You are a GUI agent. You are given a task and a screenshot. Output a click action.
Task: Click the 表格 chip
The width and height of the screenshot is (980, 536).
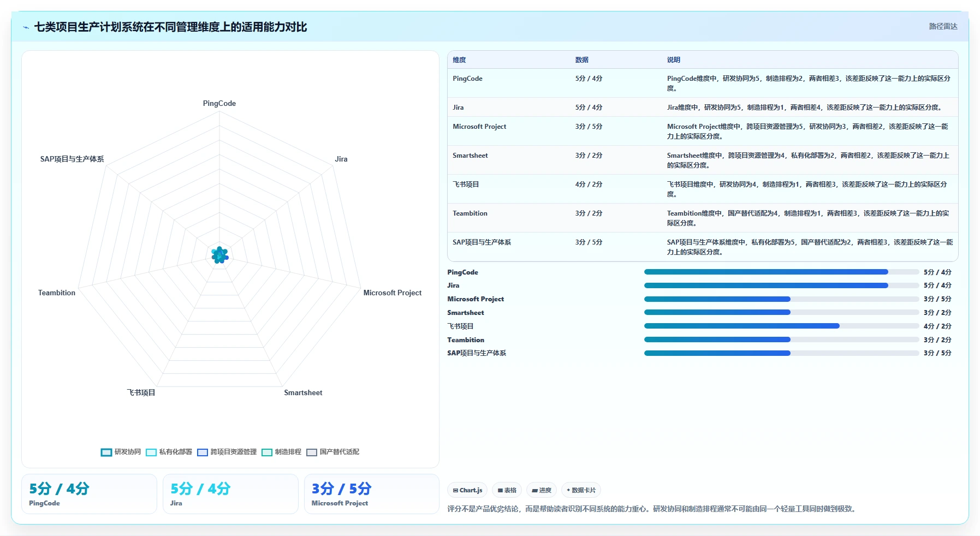pos(507,490)
